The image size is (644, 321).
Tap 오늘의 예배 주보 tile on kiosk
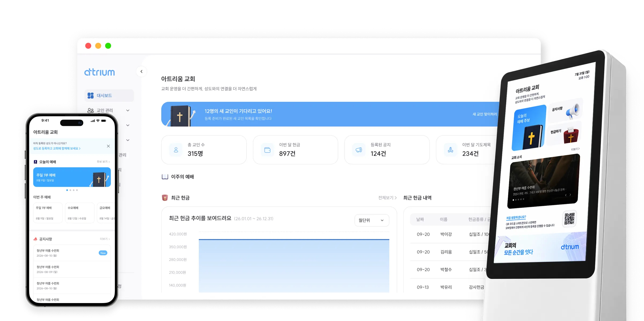529,128
